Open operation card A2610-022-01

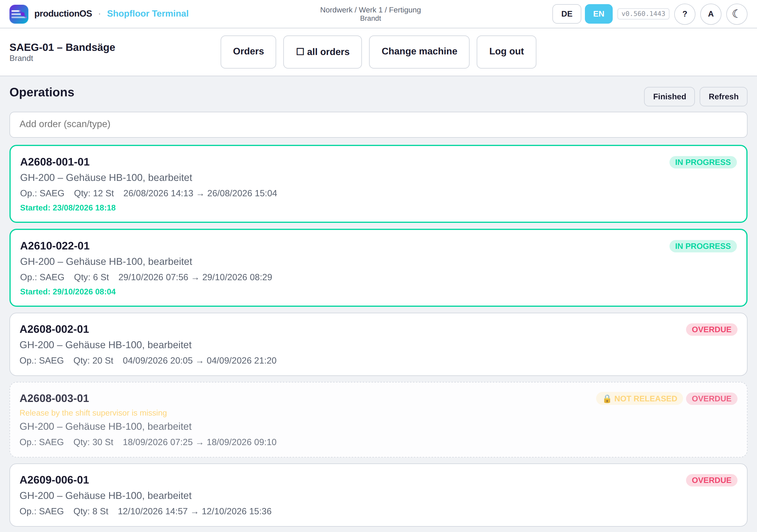[378, 268]
